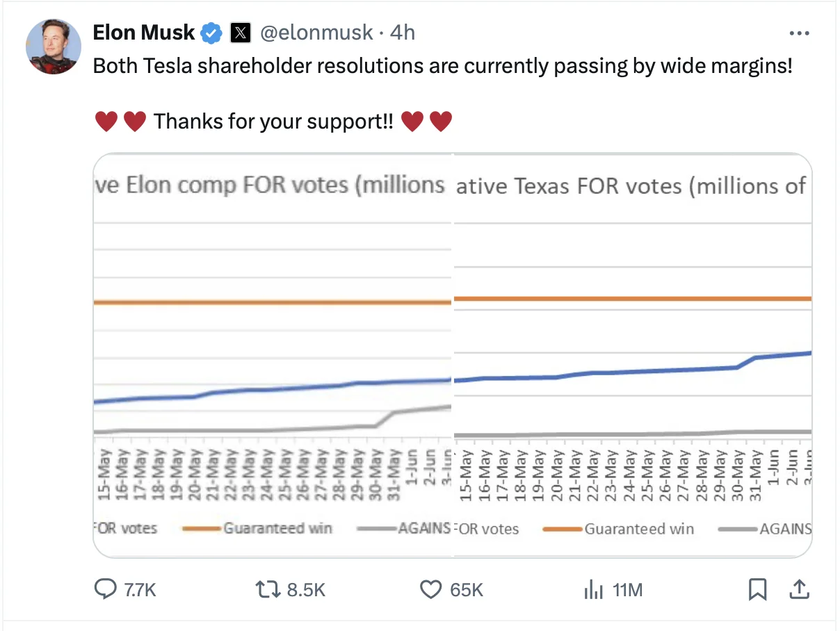Like the tweet with the heart icon
This screenshot has width=840, height=631.
point(431,590)
